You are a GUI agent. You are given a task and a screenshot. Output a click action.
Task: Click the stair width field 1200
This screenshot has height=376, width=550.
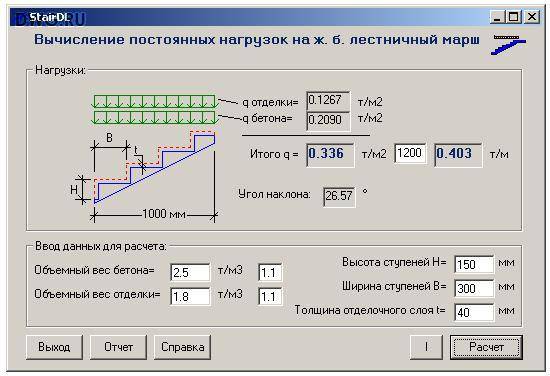coord(410,153)
